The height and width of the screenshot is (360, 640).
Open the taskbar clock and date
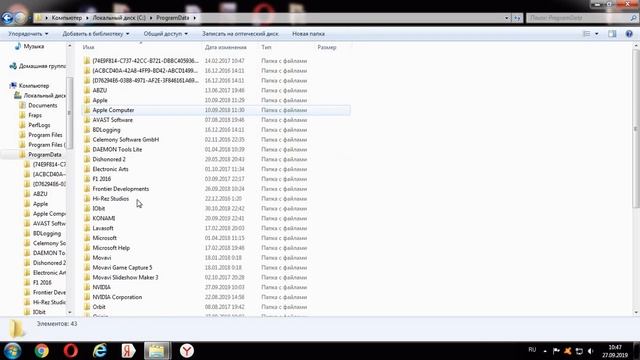point(615,351)
